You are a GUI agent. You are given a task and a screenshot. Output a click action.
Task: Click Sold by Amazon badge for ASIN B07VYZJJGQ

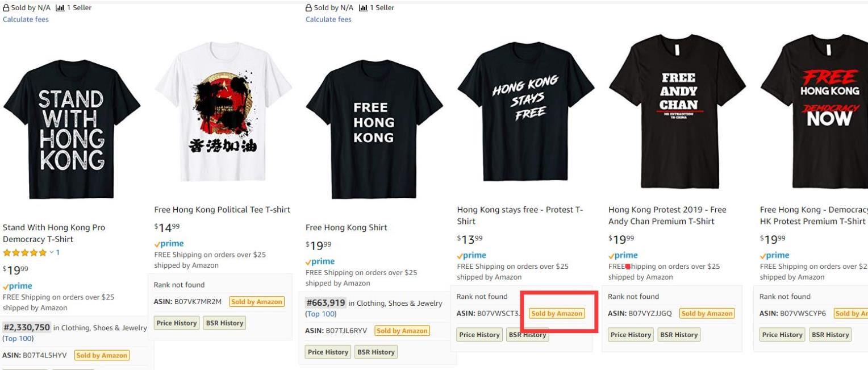coord(707,313)
